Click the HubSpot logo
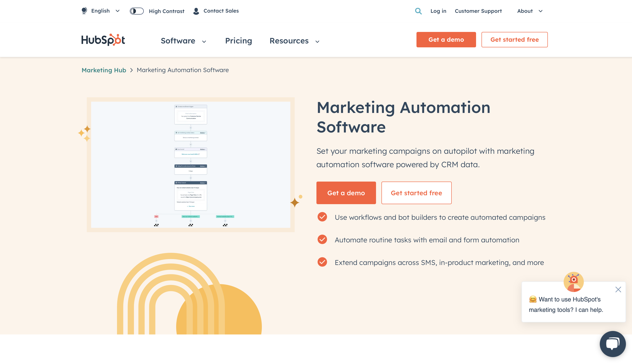This screenshot has width=632, height=364. pyautogui.click(x=103, y=40)
